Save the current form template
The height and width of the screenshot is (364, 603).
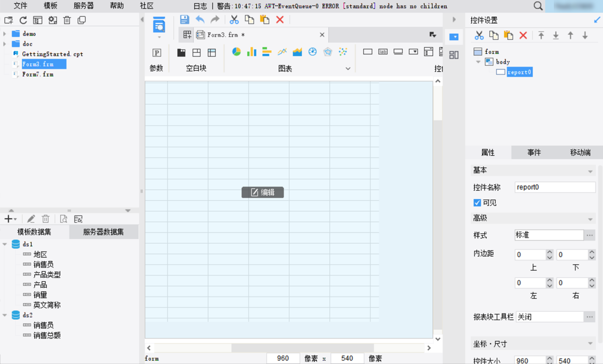coord(185,19)
